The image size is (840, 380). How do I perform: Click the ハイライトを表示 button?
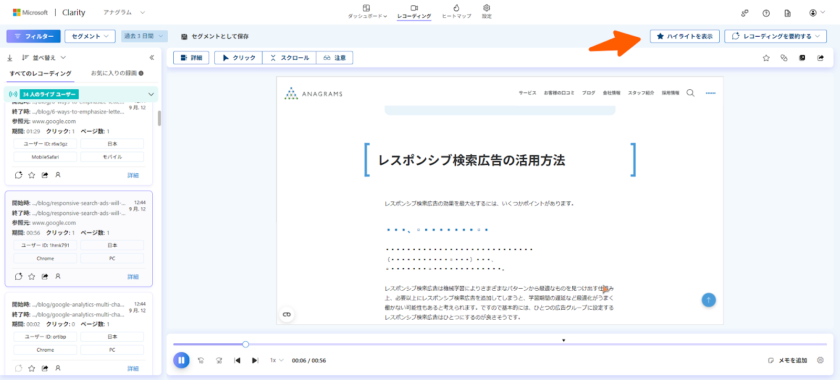point(684,36)
